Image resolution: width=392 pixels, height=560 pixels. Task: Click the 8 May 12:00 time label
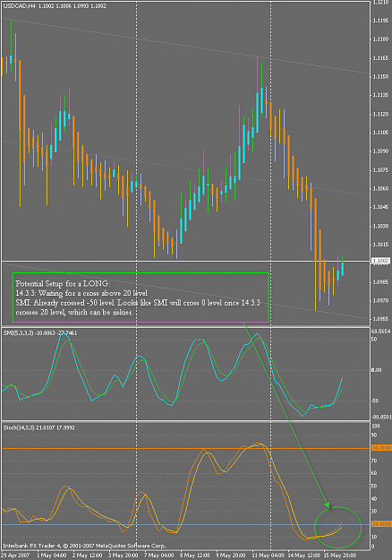tap(195, 556)
